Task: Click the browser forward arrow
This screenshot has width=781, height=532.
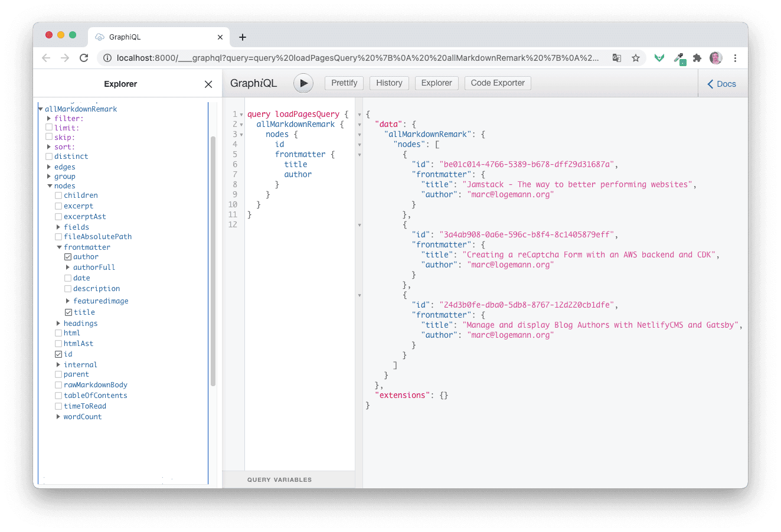Action: pyautogui.click(x=65, y=58)
